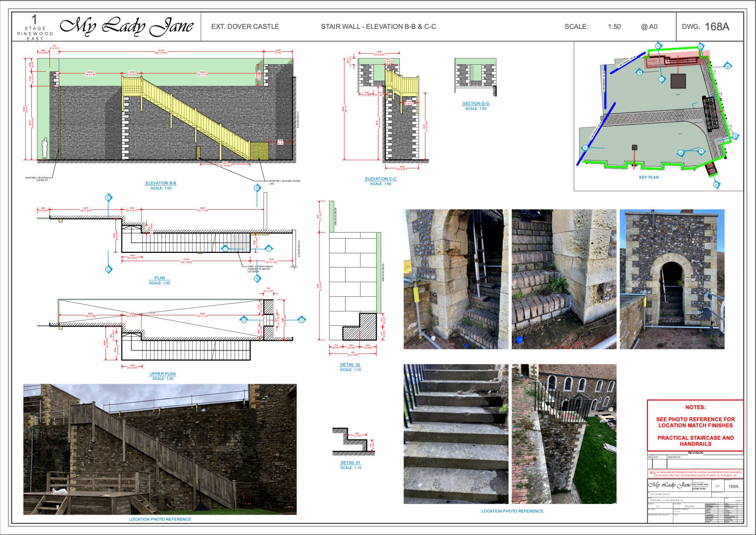Image resolution: width=756 pixels, height=535 pixels.
Task: Click section marker G below the plan
Action: click(x=257, y=279)
